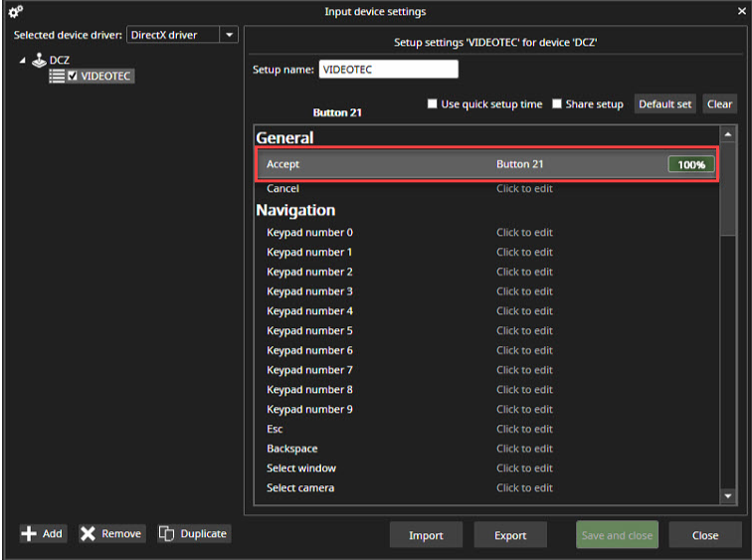Image resolution: width=752 pixels, height=560 pixels.
Task: Click the gear icon in title bar
Action: 15,12
